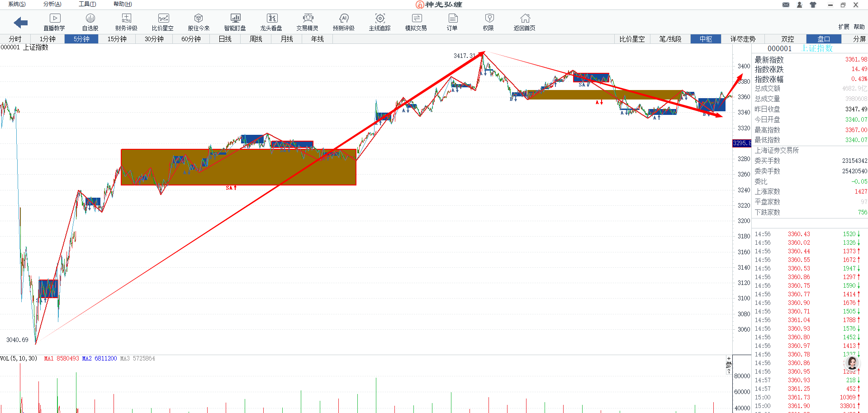Switch to the 月线 monthly tab
The width and height of the screenshot is (868, 413).
pyautogui.click(x=287, y=39)
